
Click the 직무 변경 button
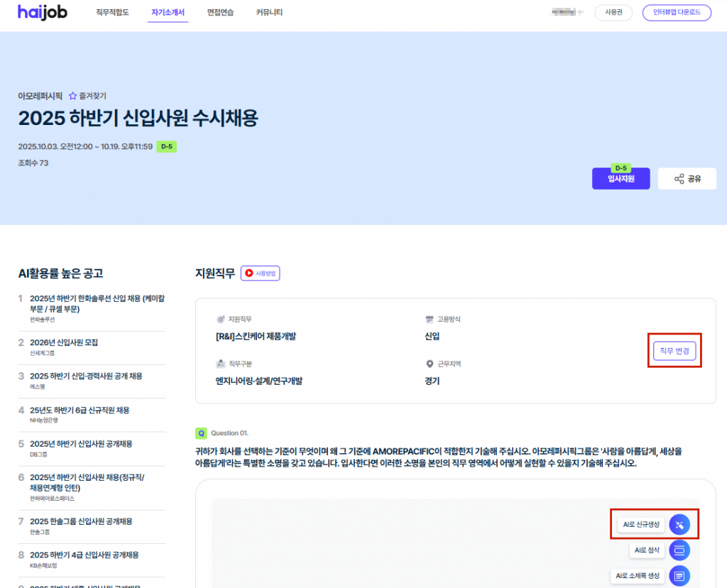[674, 351]
